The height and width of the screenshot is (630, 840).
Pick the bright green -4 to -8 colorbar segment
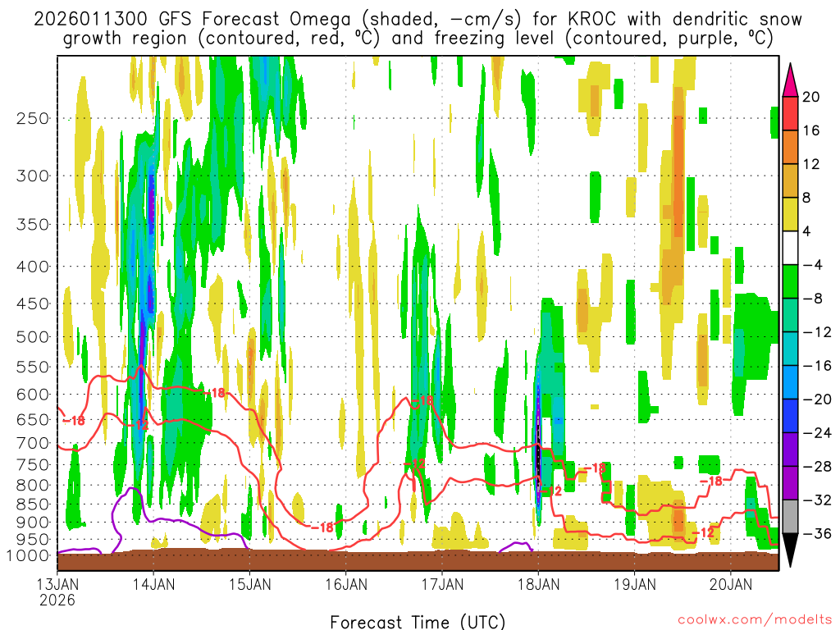(790, 281)
